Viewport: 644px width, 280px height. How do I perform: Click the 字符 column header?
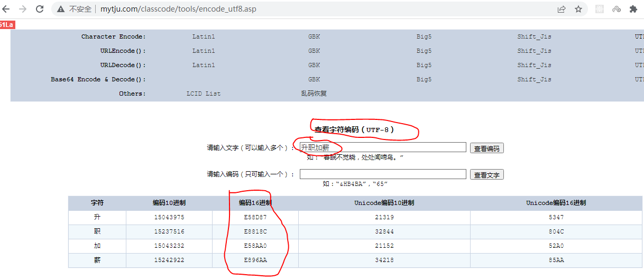(x=97, y=203)
